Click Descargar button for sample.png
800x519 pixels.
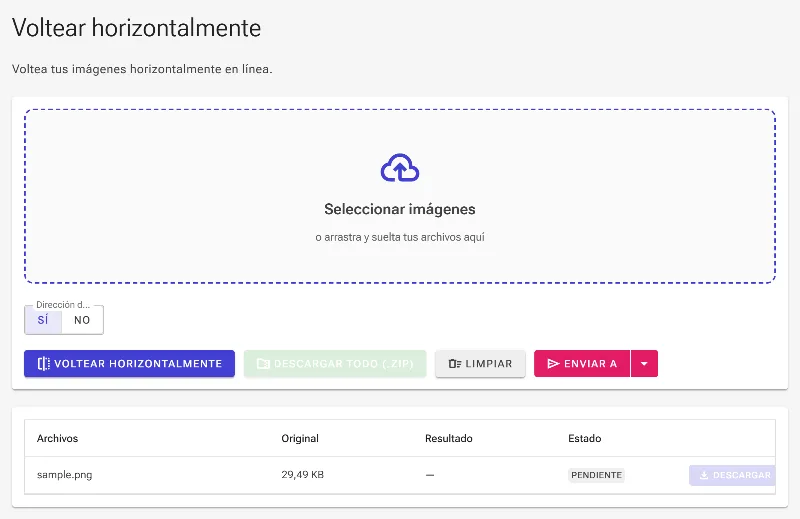click(732, 475)
